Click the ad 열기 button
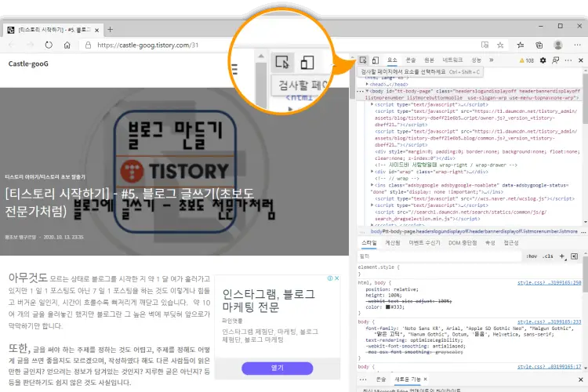The height and width of the screenshot is (392, 588). point(277,368)
